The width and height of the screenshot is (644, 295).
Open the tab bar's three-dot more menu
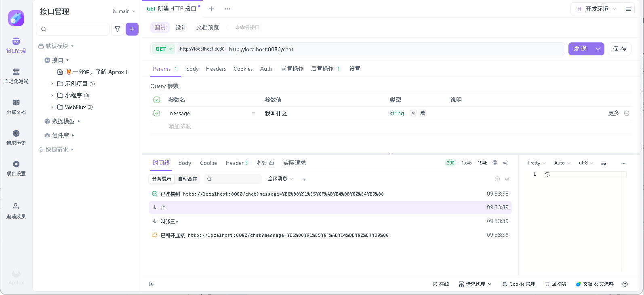pyautogui.click(x=227, y=9)
